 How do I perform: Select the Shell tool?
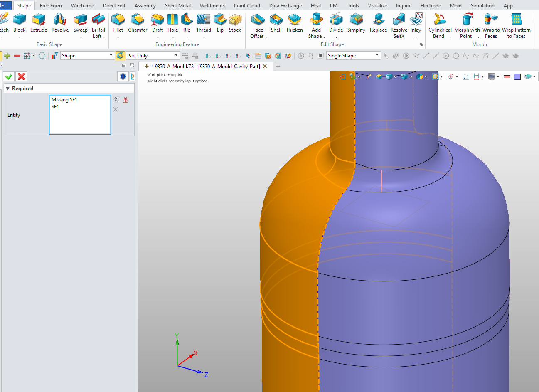pyautogui.click(x=276, y=23)
